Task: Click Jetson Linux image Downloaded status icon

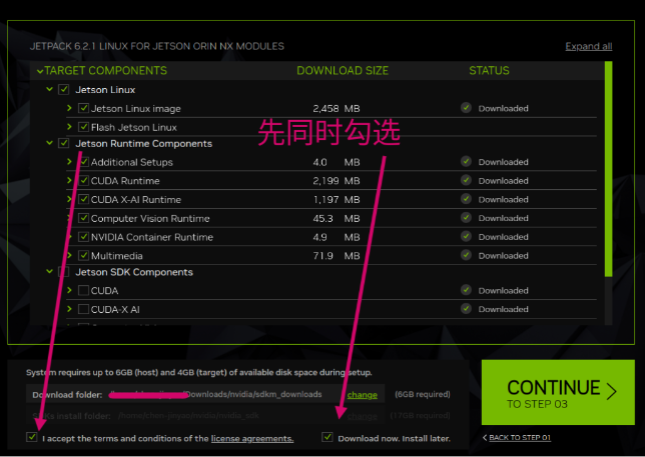Action: 466,108
